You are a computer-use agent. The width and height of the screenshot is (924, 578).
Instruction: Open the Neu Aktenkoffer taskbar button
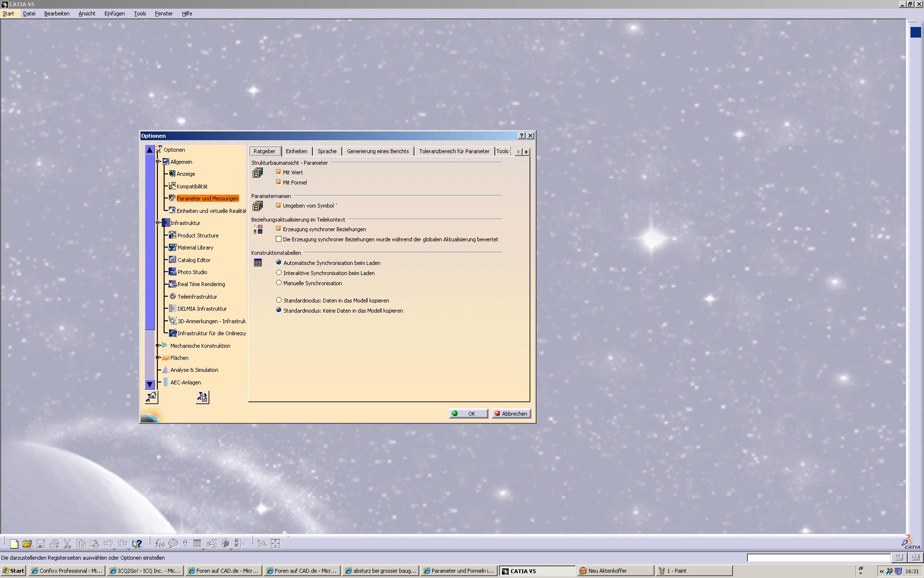click(x=616, y=571)
